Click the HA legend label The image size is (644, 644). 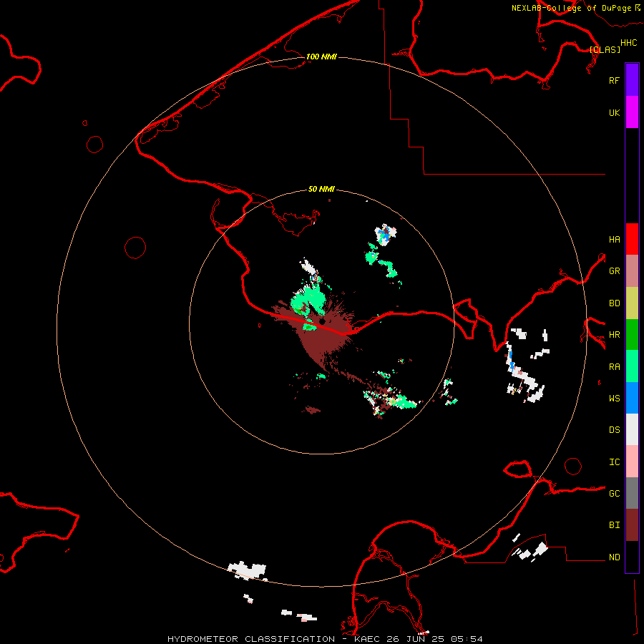(x=614, y=240)
